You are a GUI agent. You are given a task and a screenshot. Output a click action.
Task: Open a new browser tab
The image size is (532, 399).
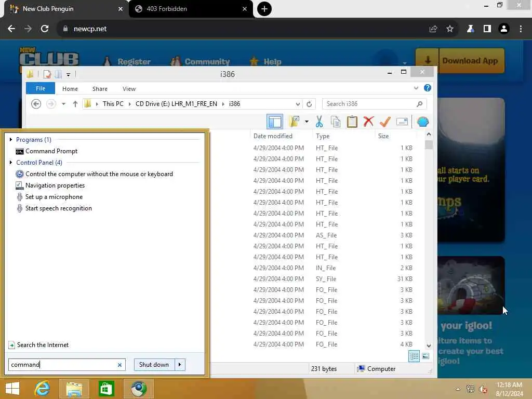[264, 9]
